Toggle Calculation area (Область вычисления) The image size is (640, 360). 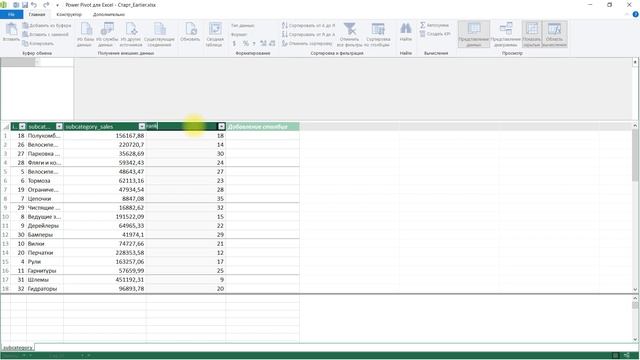point(554,34)
